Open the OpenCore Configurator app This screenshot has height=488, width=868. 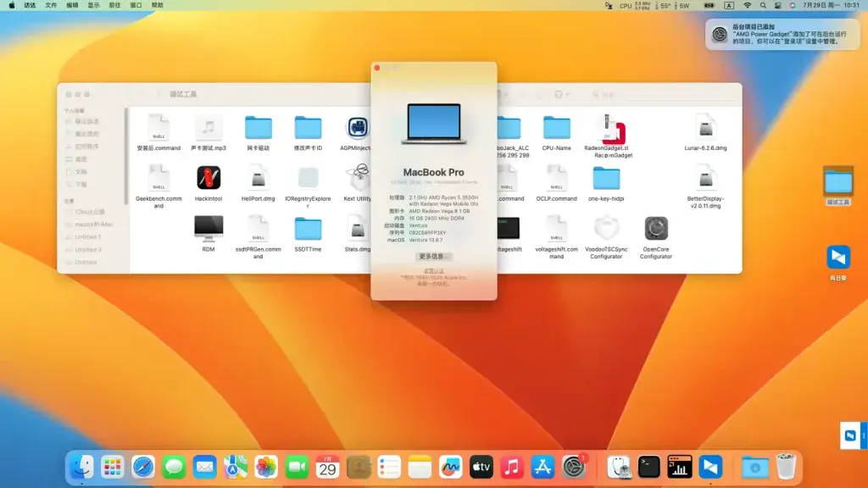[656, 229]
